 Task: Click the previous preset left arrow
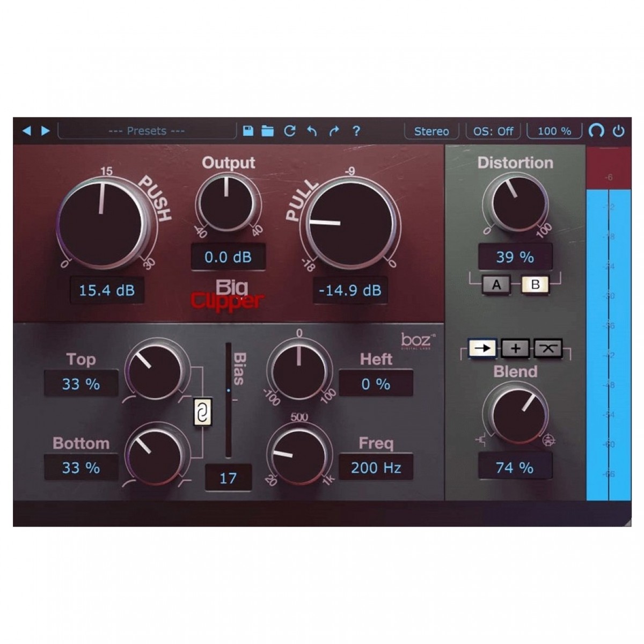tap(26, 131)
